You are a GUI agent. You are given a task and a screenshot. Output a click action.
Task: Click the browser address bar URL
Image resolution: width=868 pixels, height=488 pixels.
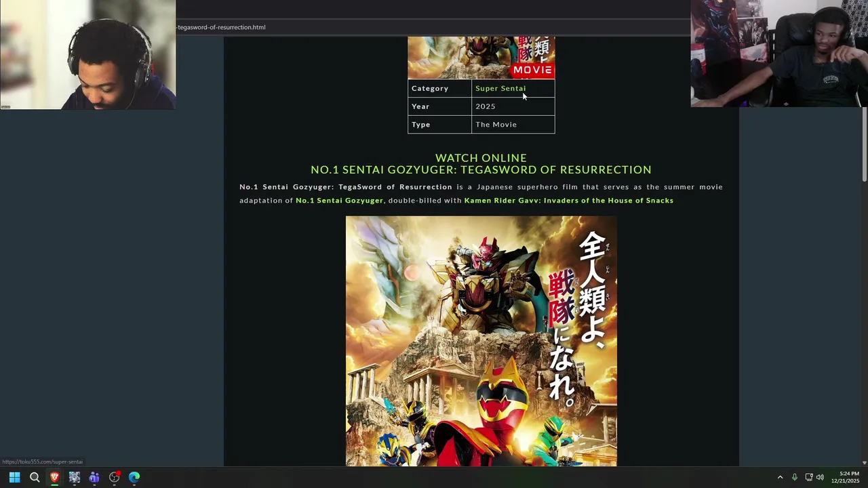(221, 27)
